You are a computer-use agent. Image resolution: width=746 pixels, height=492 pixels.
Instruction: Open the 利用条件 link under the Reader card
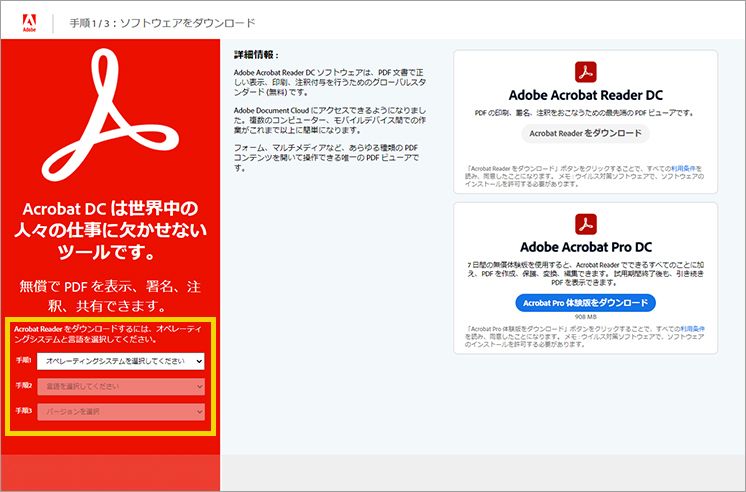(683, 168)
